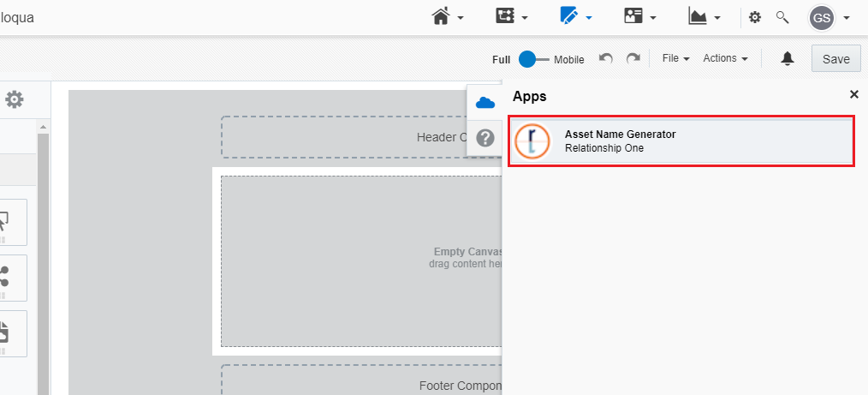Click the Relationship One vendor text

pyautogui.click(x=604, y=148)
